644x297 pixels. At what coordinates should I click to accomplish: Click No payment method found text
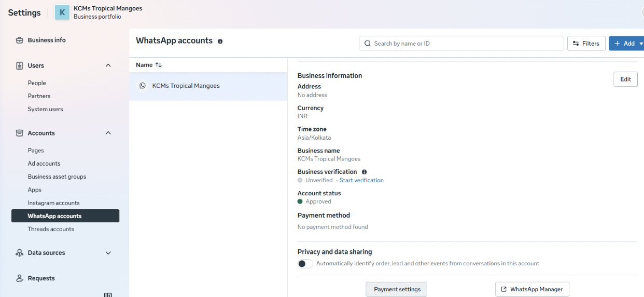[333, 227]
